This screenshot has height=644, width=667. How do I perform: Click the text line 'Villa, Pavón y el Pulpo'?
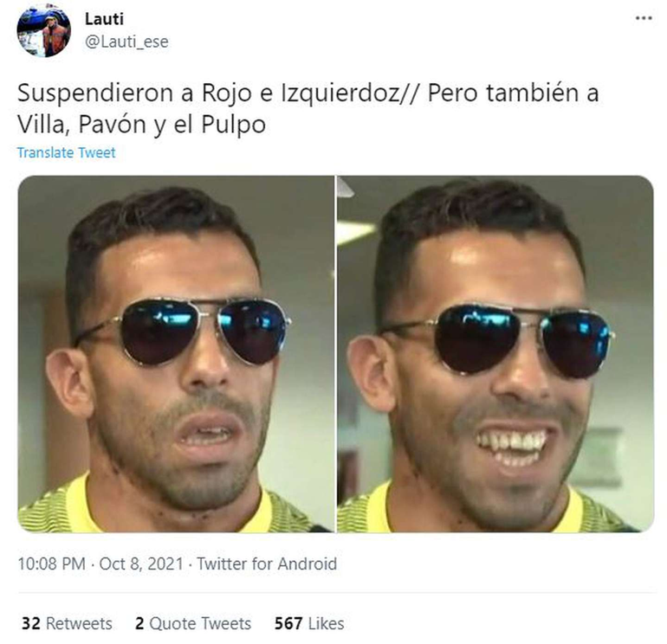pos(142,124)
